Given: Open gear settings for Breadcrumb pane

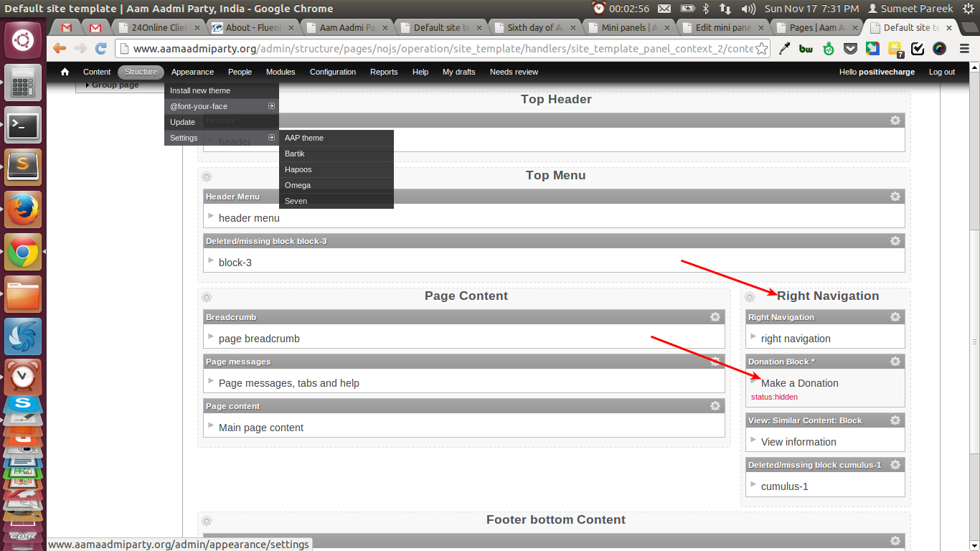Looking at the screenshot, I should [715, 316].
